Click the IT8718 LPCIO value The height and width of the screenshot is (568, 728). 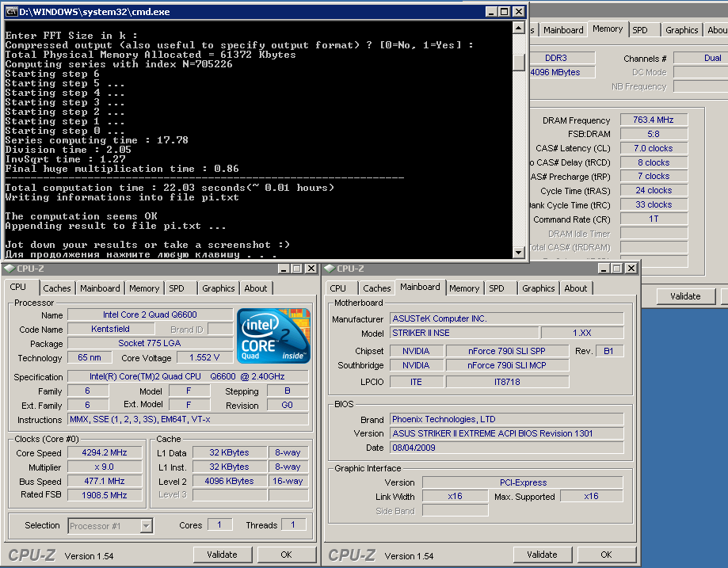tap(507, 382)
